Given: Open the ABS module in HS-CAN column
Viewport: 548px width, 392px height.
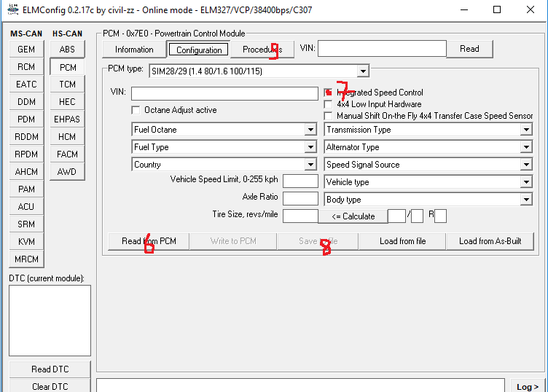Looking at the screenshot, I should coord(67,50).
